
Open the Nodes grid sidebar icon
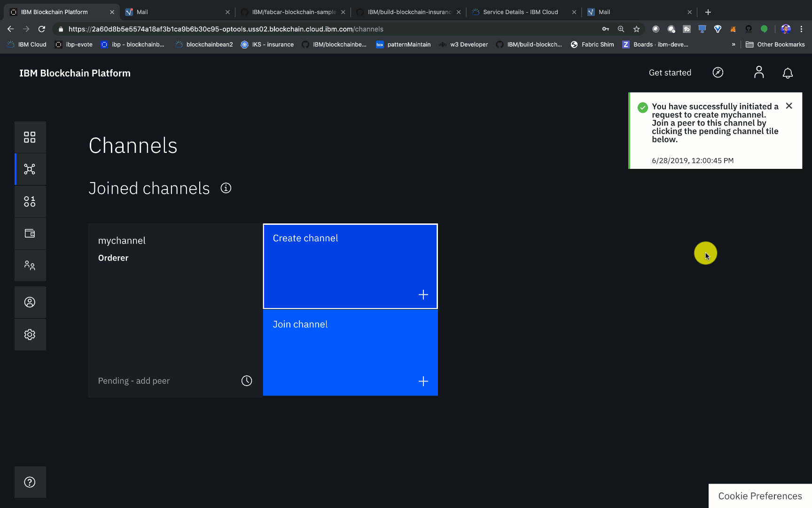point(30,137)
